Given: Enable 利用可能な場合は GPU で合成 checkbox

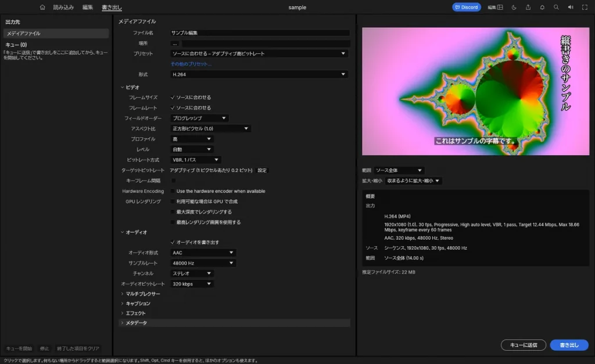Looking at the screenshot, I should (173, 201).
